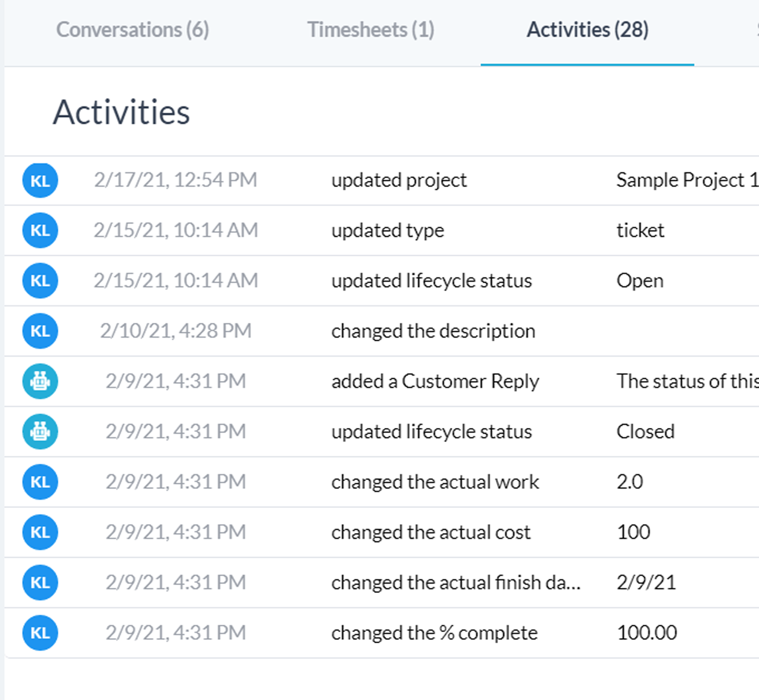The image size is (759, 700).
Task: Click the '2/9/21' finish date value
Action: (646, 582)
